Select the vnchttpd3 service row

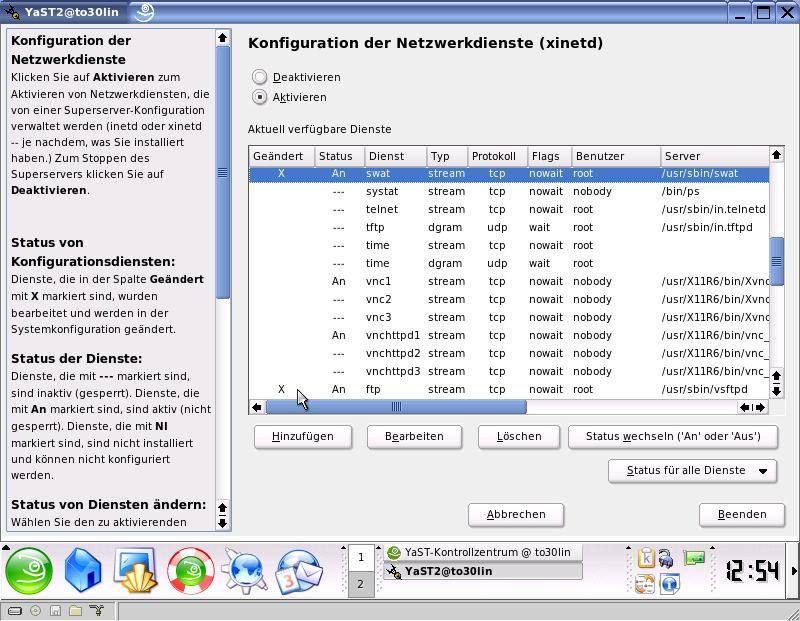pos(509,371)
